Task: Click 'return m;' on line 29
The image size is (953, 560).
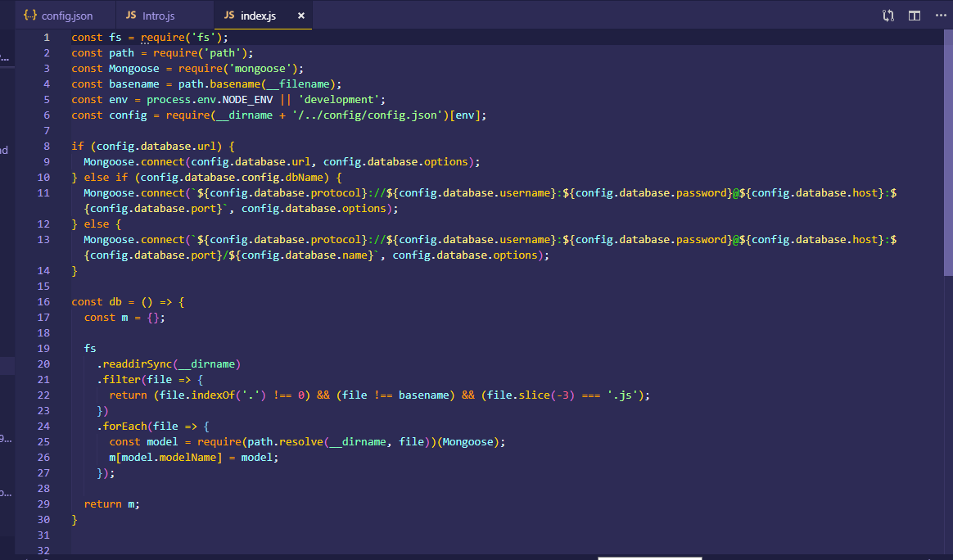Action: pos(111,504)
